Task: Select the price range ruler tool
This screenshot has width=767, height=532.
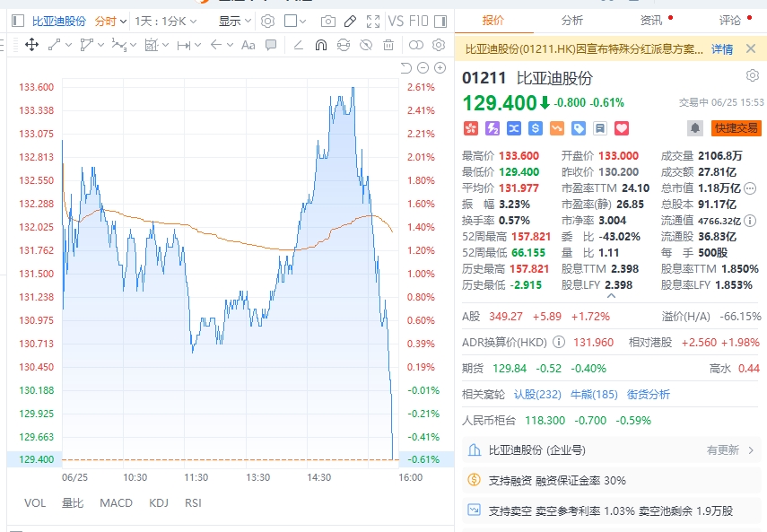Action: tap(184, 46)
